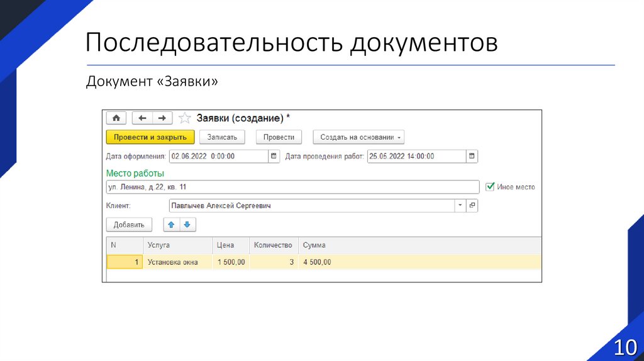The image size is (644, 361).
Task: Move row up with blue arrow
Action: point(171,225)
